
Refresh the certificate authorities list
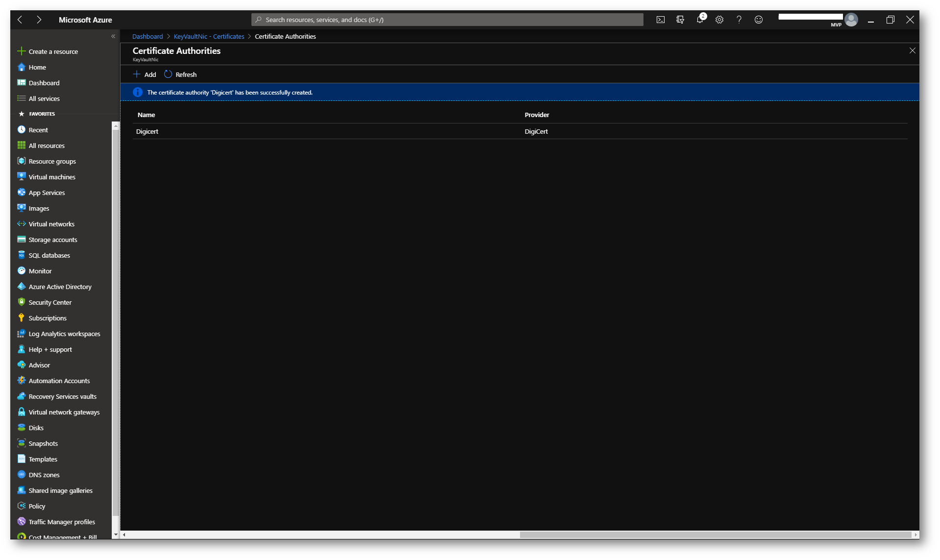pyautogui.click(x=180, y=74)
